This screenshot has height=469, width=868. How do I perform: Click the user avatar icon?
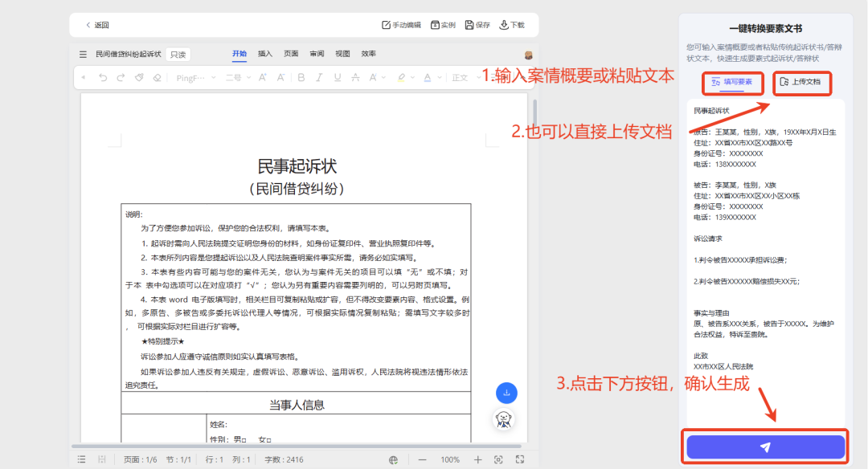[x=529, y=55]
